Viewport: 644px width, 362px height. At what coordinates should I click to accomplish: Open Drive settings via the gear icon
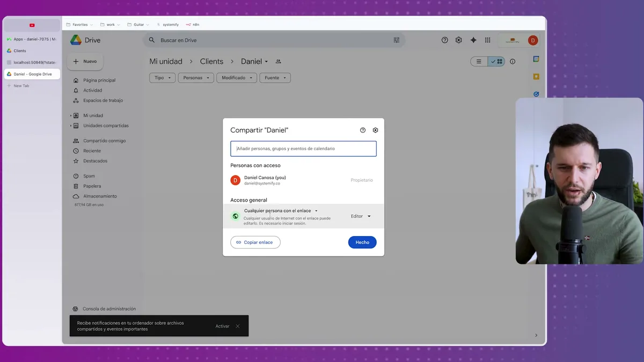coord(458,40)
